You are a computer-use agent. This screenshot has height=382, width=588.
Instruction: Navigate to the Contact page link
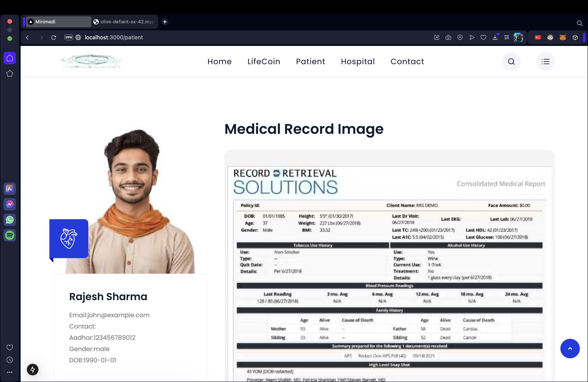[x=407, y=61]
